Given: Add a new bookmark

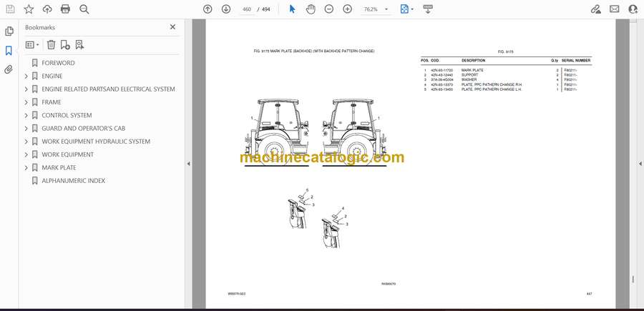Looking at the screenshot, I should (x=65, y=45).
